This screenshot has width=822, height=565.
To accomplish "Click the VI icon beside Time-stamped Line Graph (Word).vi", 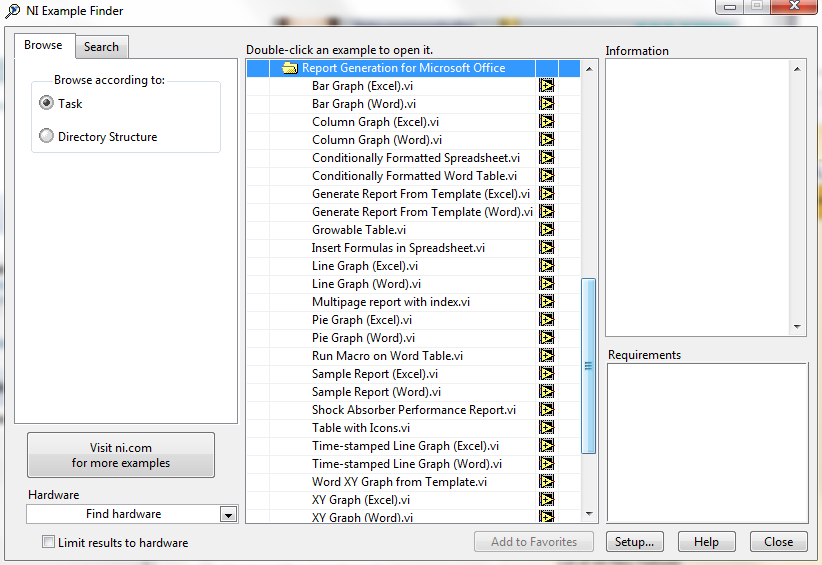I will pos(546,463).
